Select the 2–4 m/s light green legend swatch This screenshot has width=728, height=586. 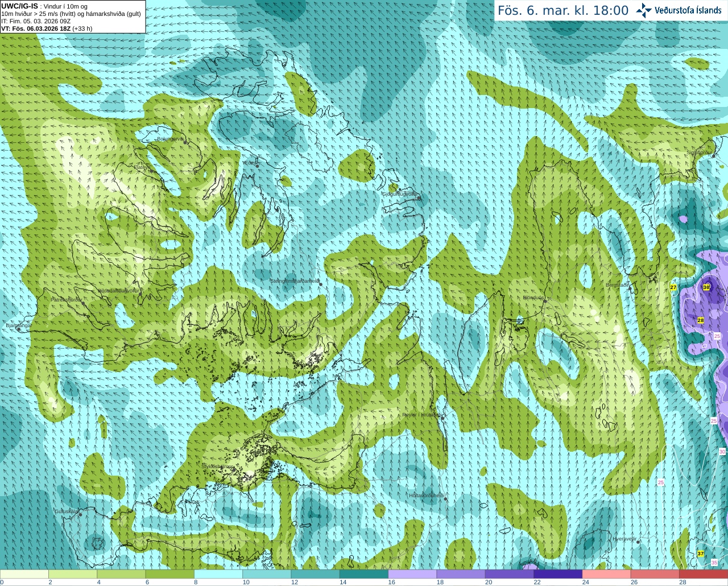pos(73,574)
